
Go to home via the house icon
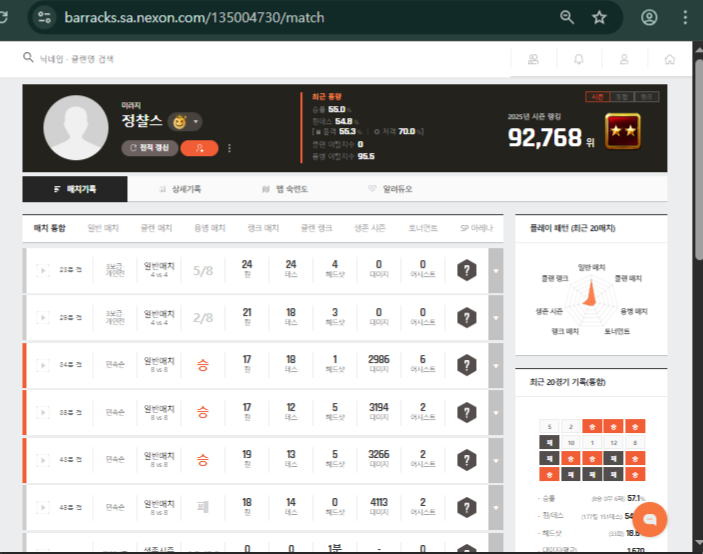click(x=669, y=59)
